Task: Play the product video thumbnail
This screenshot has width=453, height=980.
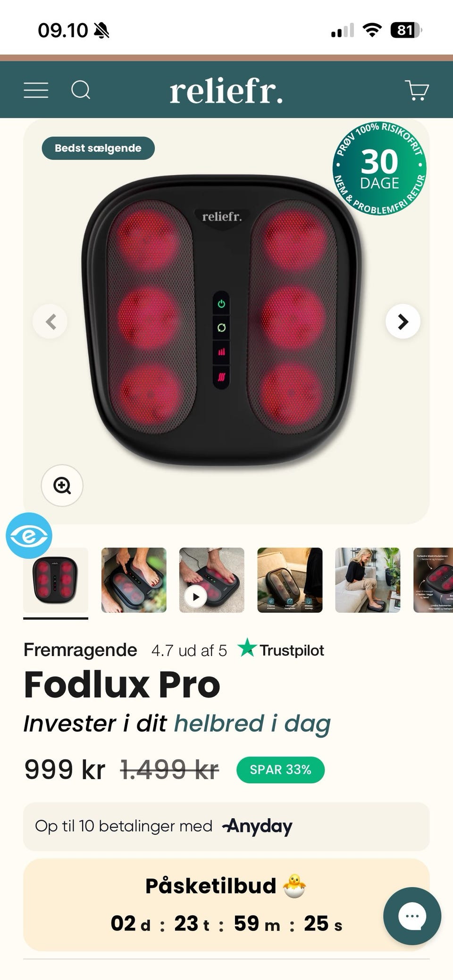Action: coord(212,580)
